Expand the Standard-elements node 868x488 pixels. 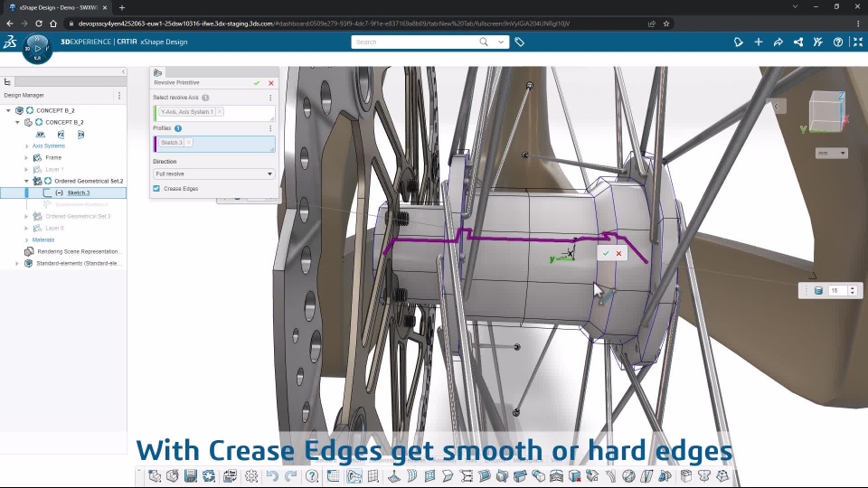tap(17, 263)
